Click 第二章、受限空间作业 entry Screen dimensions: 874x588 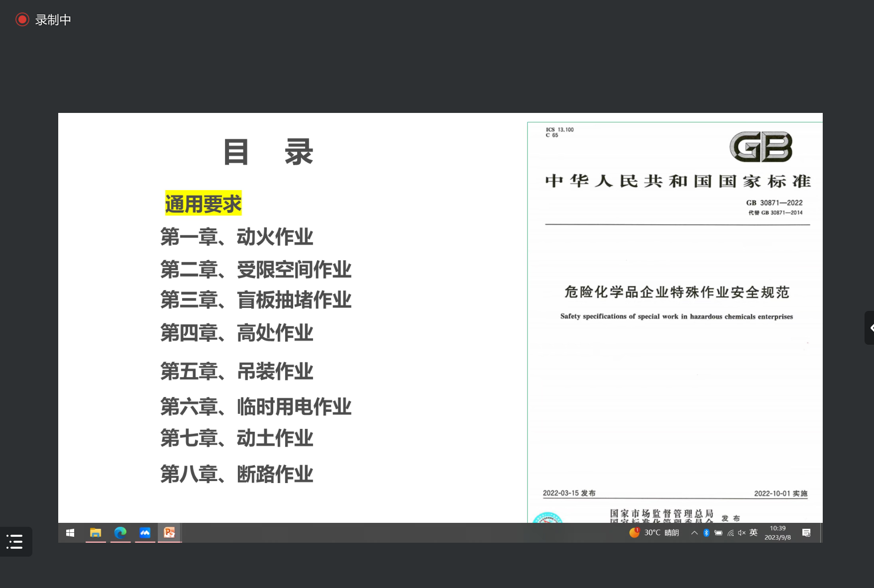pos(256,270)
